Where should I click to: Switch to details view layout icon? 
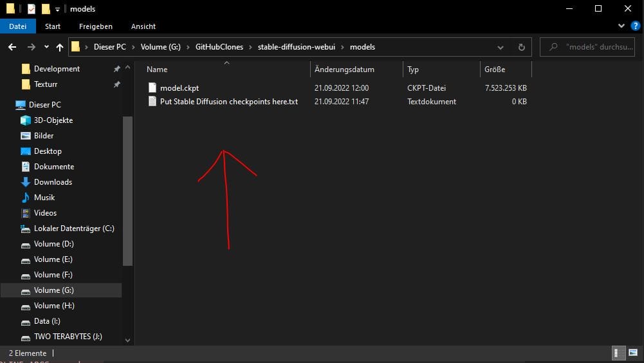tap(616, 353)
